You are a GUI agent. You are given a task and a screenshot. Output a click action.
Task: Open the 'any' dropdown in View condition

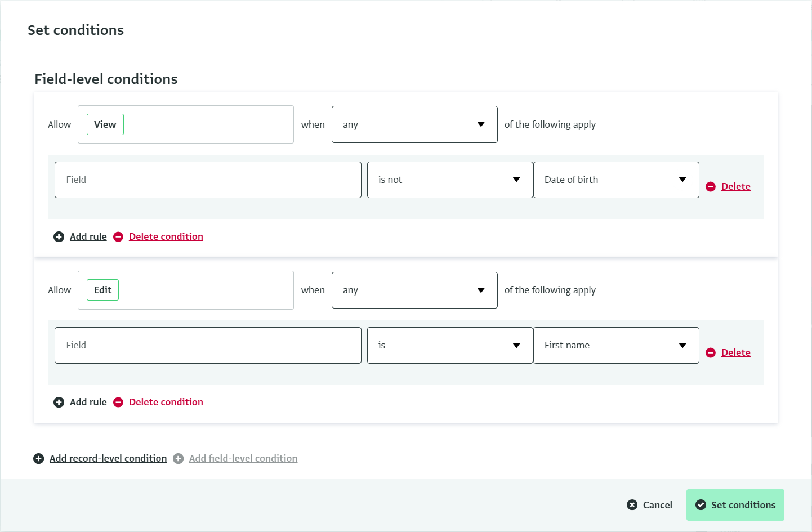(x=414, y=124)
